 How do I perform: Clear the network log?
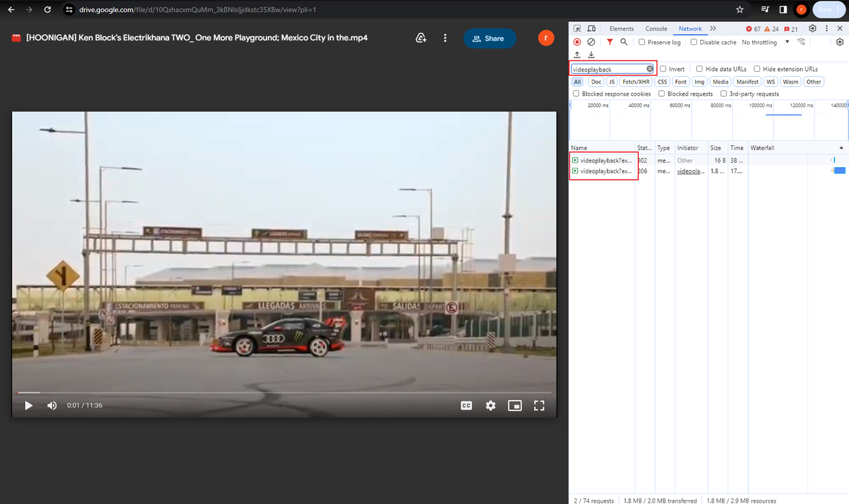point(591,42)
